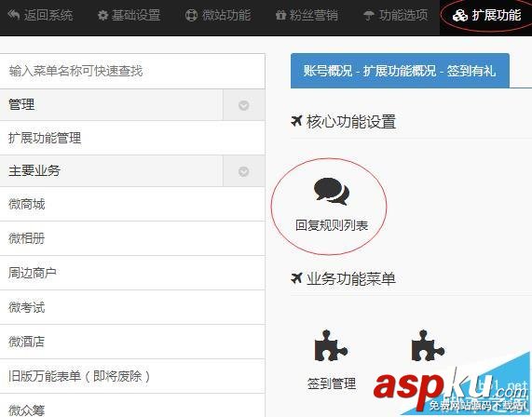The image size is (532, 417).
Task: Collapse the 管理 section chevron
Action: [243, 105]
